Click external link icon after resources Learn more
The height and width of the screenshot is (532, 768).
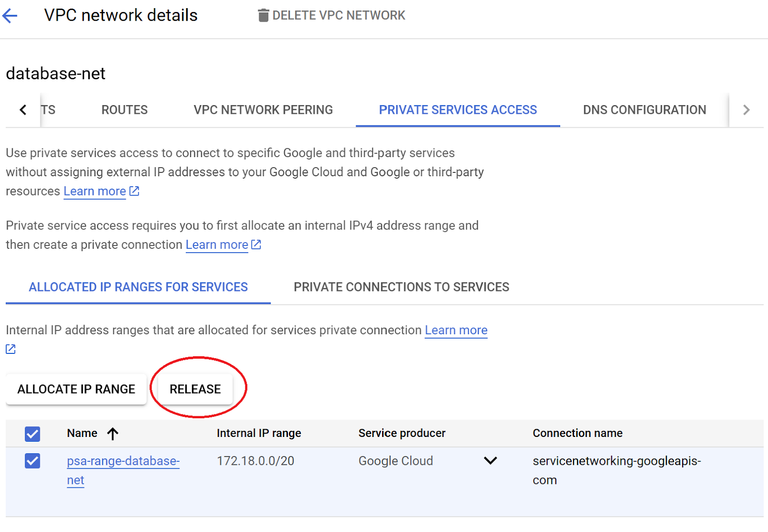[134, 191]
